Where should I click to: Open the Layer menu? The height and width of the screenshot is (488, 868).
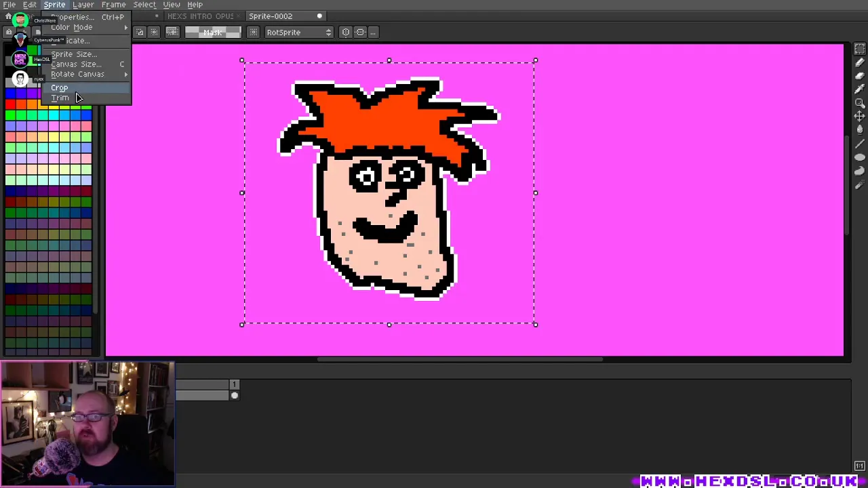(x=83, y=5)
